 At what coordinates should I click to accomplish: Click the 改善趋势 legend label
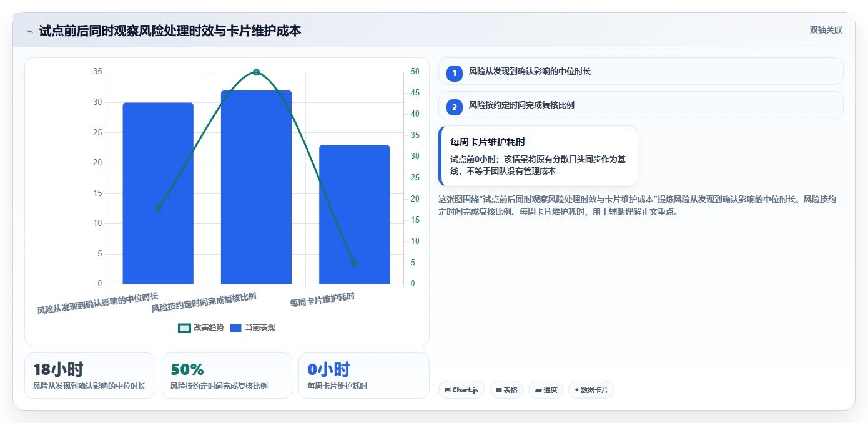point(209,328)
